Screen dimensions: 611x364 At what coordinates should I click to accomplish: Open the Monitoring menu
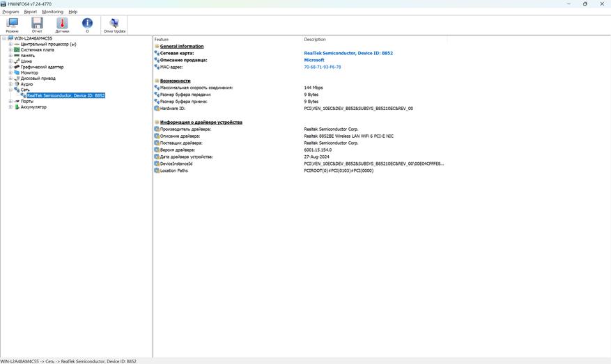click(x=53, y=12)
